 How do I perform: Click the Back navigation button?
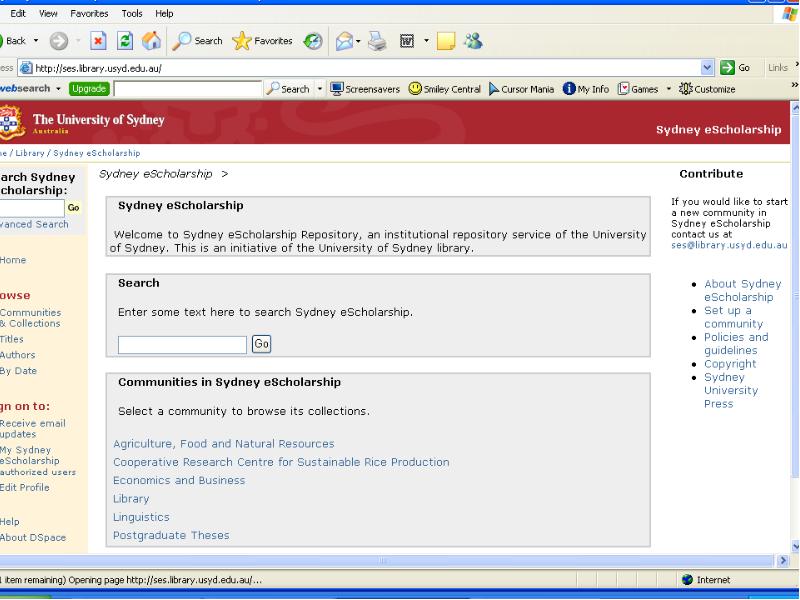pos(13,41)
